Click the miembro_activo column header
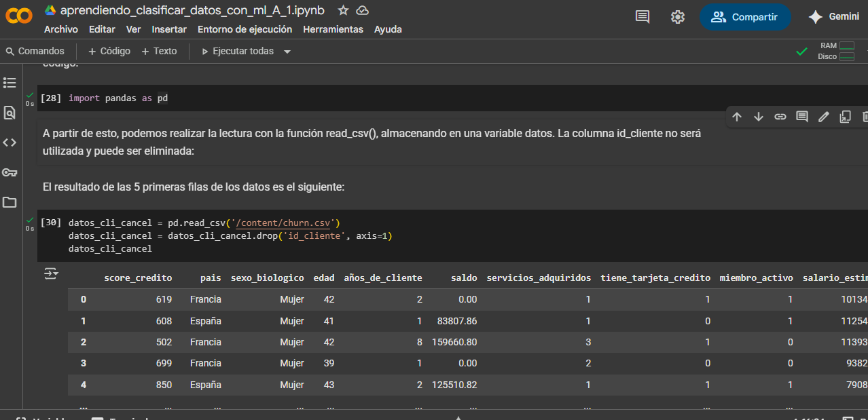Viewport: 868px width, 420px height. 756,278
